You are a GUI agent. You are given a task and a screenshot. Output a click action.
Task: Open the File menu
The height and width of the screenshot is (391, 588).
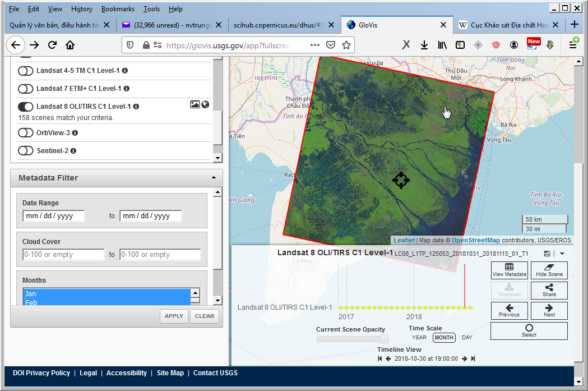[x=14, y=9]
